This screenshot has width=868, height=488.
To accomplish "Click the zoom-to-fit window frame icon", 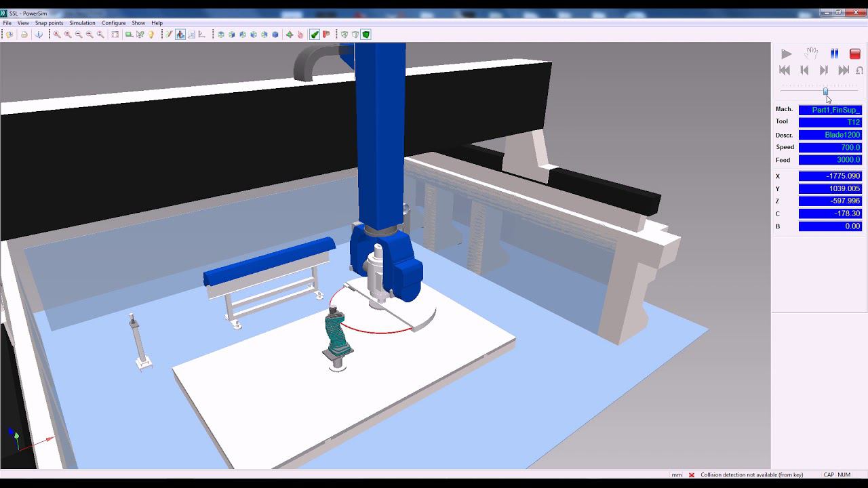I will point(115,35).
